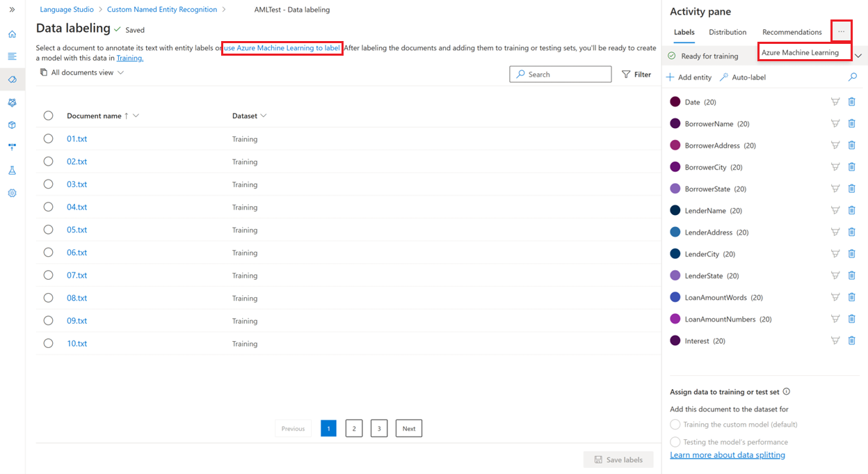868x474 pixels.
Task: Filter documents by BorrowerCity entity
Action: [x=835, y=167]
